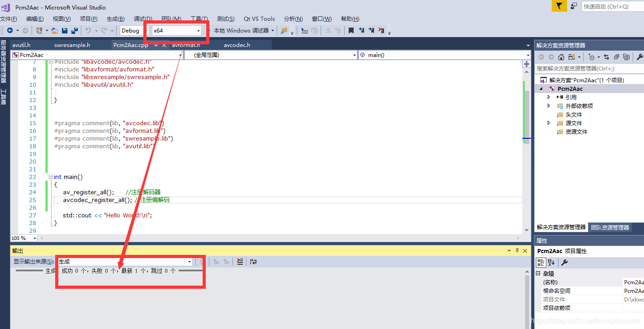Expand the 外部依赖项 (External Dependencies) node
Viewport: 644px width, 329px height.
(549, 106)
